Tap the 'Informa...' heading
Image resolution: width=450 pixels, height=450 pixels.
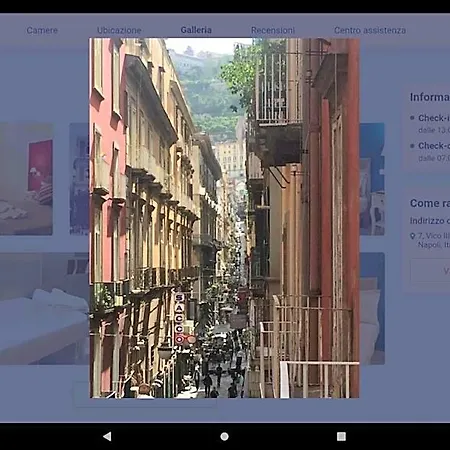pos(430,97)
